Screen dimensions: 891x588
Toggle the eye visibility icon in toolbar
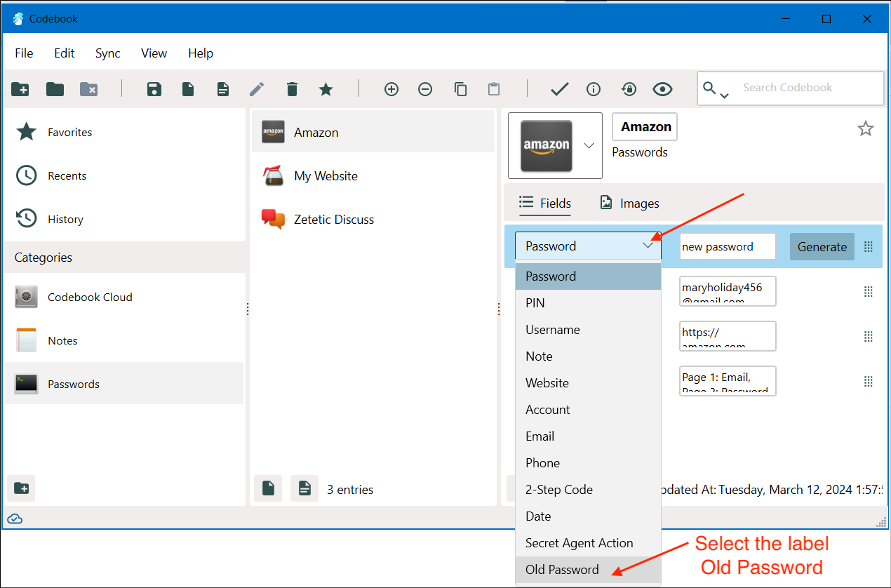662,89
